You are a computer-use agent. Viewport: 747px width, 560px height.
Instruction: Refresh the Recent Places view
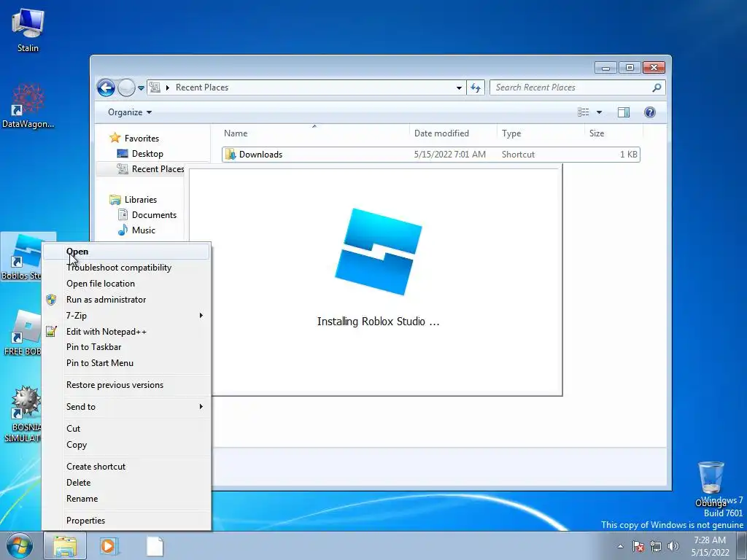coord(476,87)
